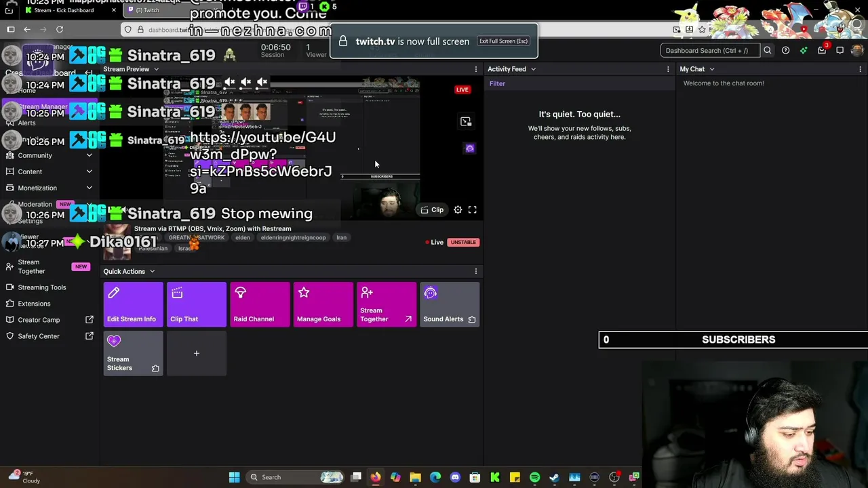Click the Clip That quick action
Viewport: 868px width, 488px height.
pyautogui.click(x=197, y=304)
